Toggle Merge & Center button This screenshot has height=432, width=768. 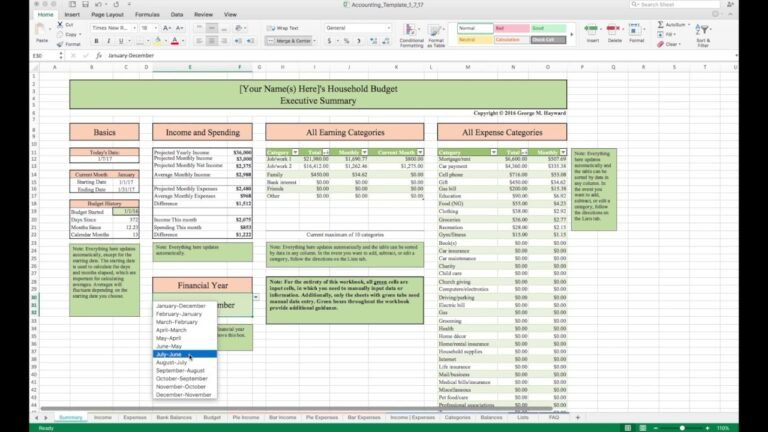click(289, 41)
